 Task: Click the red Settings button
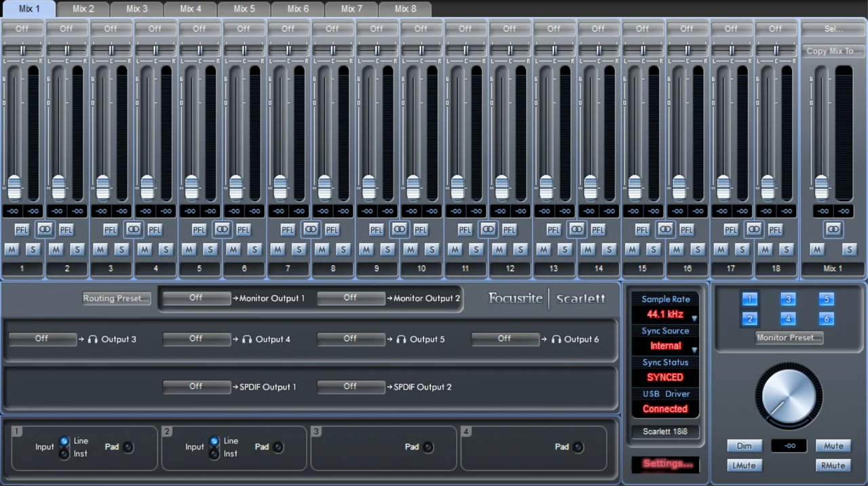667,464
